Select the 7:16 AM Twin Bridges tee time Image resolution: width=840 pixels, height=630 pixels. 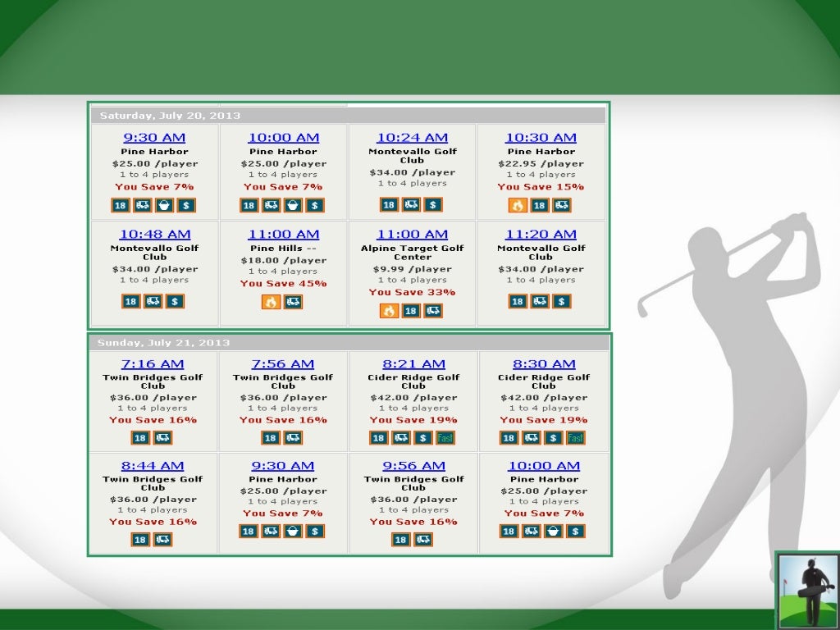pos(153,363)
